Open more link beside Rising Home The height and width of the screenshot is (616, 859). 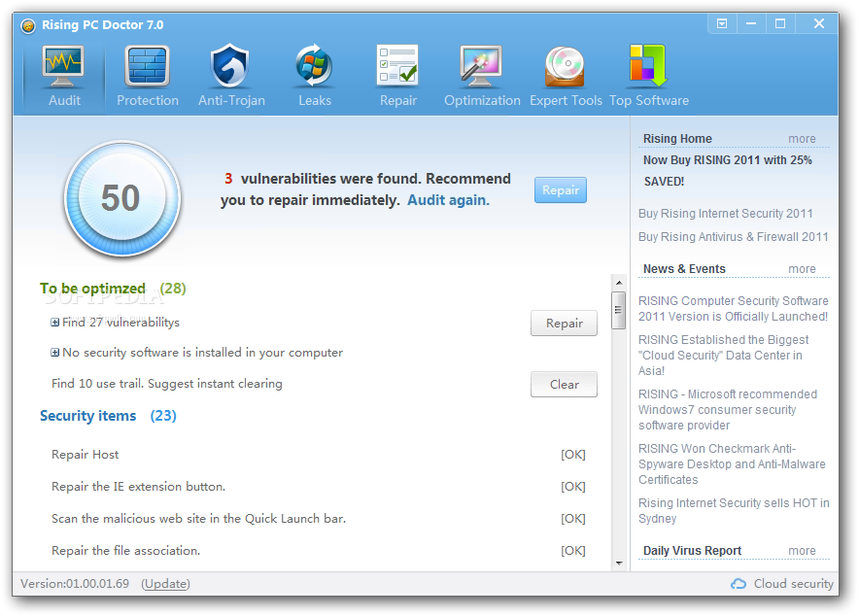[802, 139]
